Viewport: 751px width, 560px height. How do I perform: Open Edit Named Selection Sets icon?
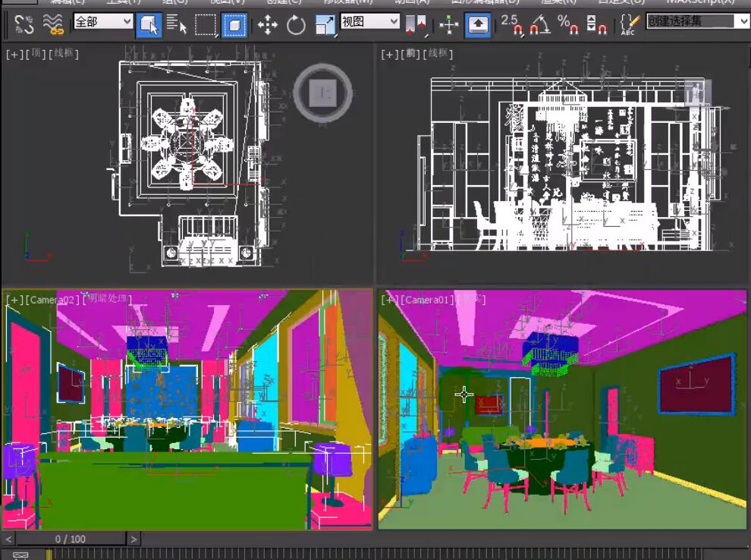tap(628, 25)
